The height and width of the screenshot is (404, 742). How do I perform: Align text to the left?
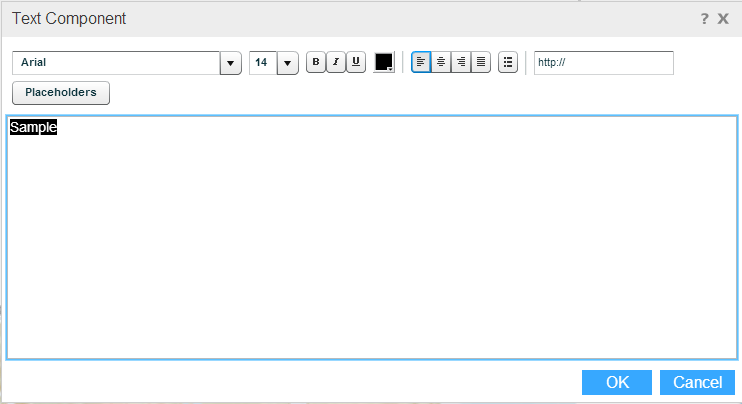coord(421,62)
